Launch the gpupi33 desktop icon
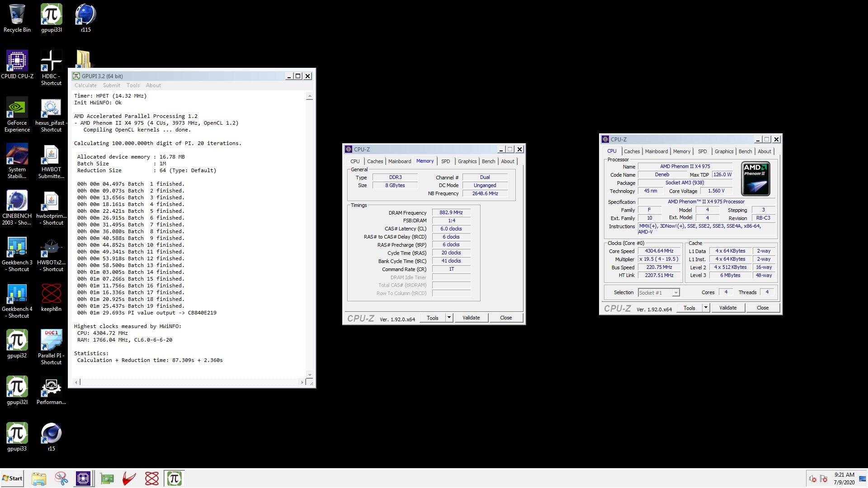The width and height of the screenshot is (868, 488). [x=17, y=437]
